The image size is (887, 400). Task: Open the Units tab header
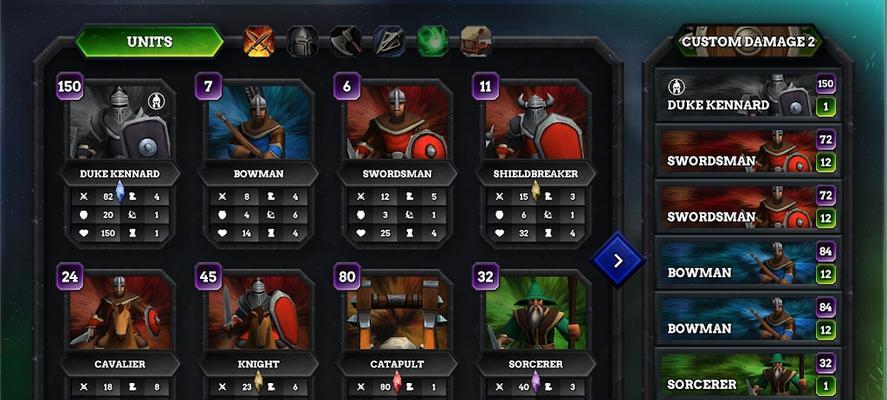point(149,41)
